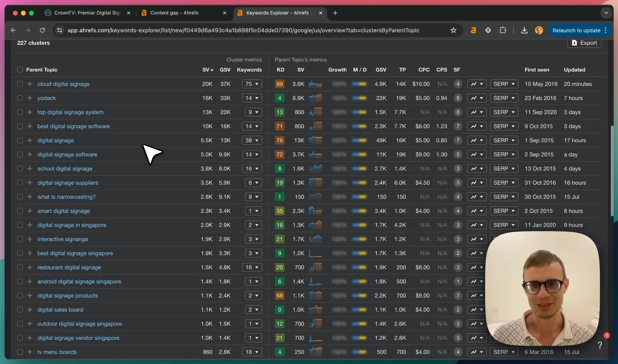Add cloud digital signage row with plus icon

click(30, 84)
